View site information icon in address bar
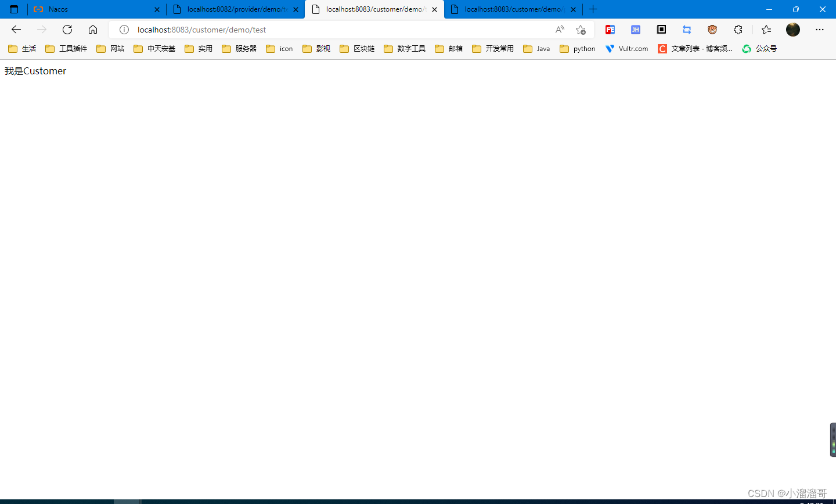 124,30
